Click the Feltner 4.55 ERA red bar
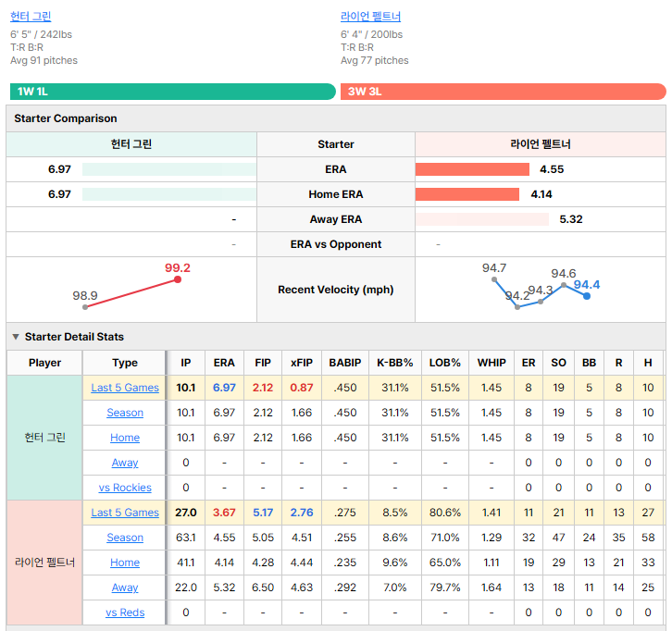Screen dimensions: 672x631 pos(472,169)
